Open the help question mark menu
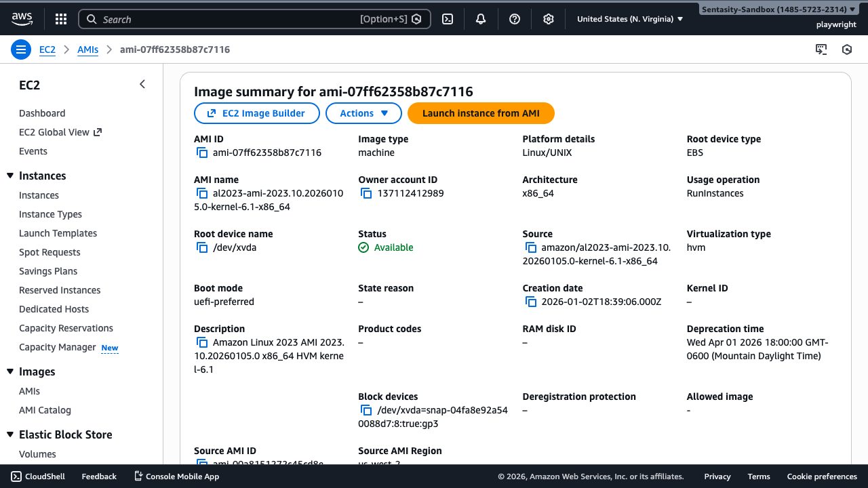 click(515, 19)
